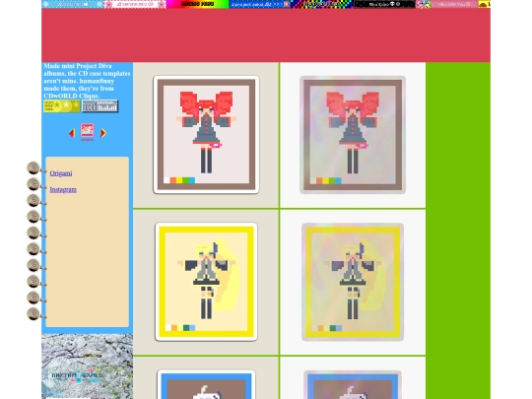Screen dimensions: 532x399
Task: Click 'Made mini Project Diva albums' description text
Action: tap(87, 81)
